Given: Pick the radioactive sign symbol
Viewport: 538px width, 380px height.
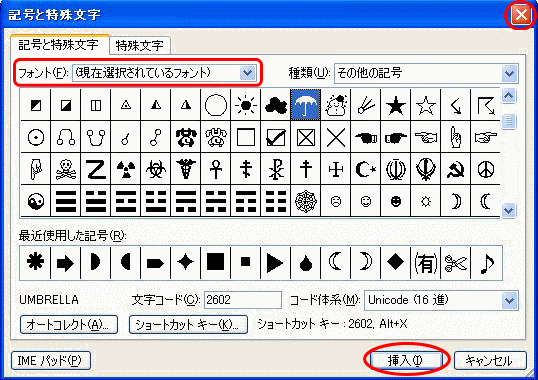Looking at the screenshot, I should pos(126,169).
